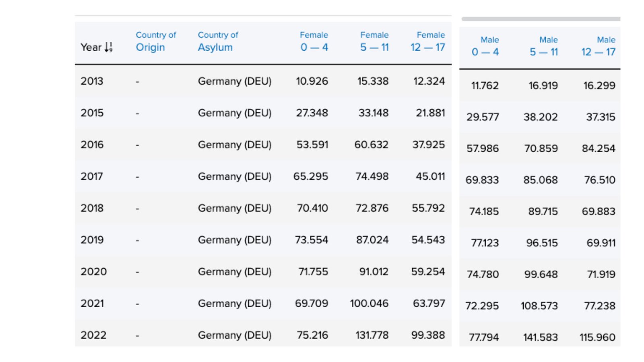The height and width of the screenshot is (362, 644).
Task: Select the 2013 year cell
Action: click(x=92, y=81)
